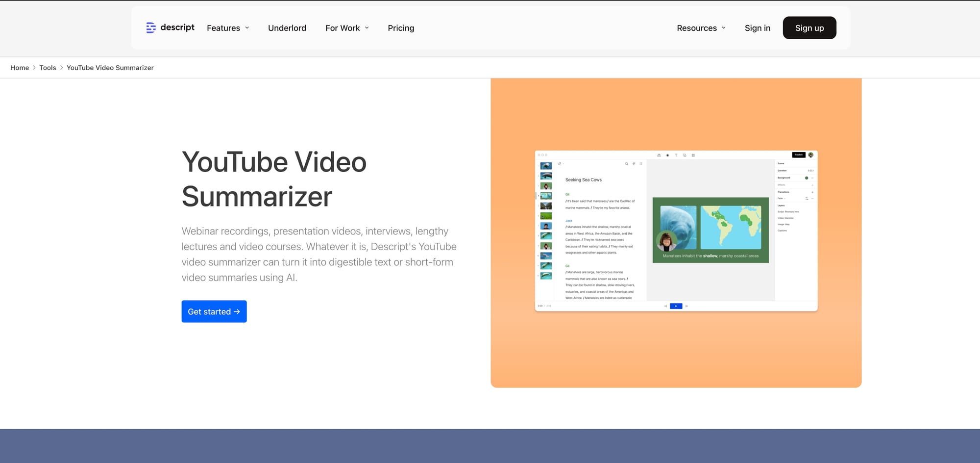The height and width of the screenshot is (463, 980).
Task: Go to Home in the breadcrumb
Action: (20, 68)
